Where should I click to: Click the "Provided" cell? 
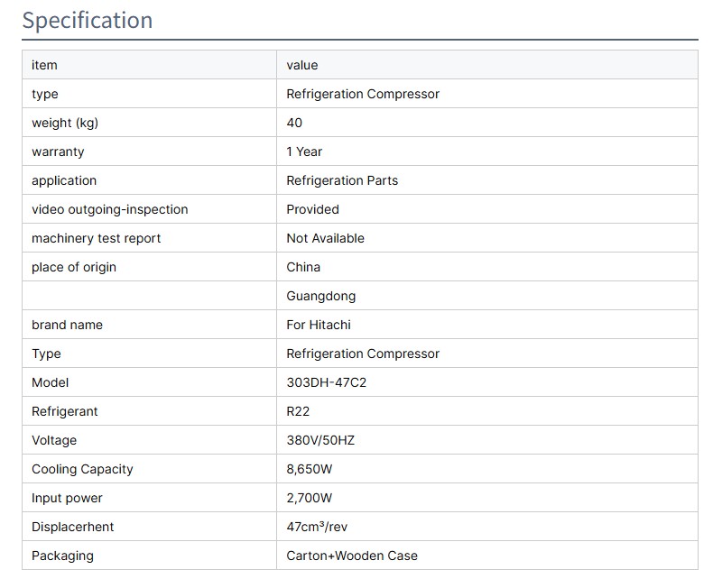[x=312, y=209]
